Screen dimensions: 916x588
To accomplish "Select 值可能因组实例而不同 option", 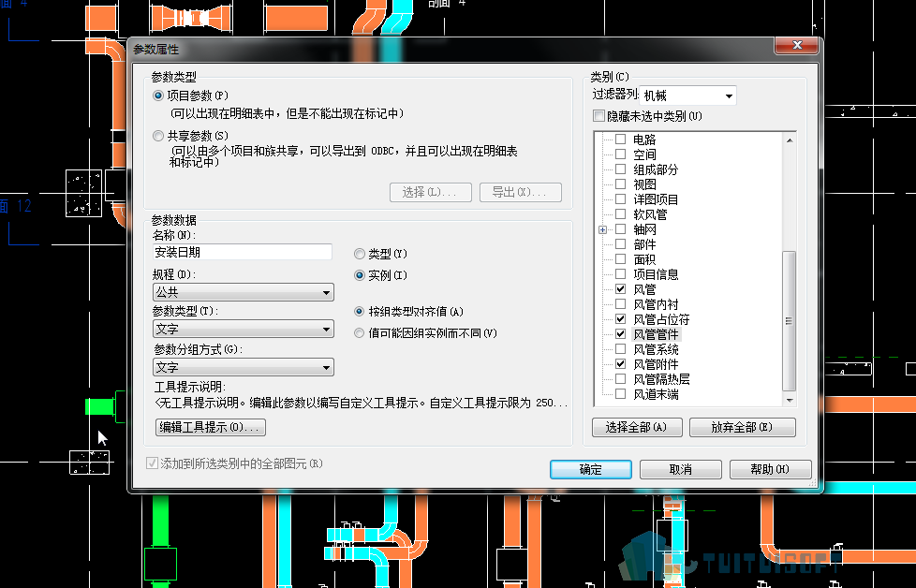I will pos(360,333).
